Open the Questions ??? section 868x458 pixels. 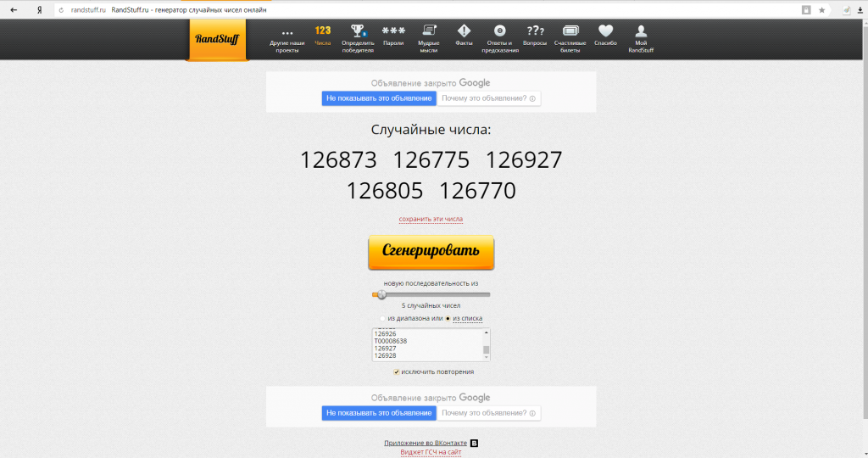pos(535,36)
